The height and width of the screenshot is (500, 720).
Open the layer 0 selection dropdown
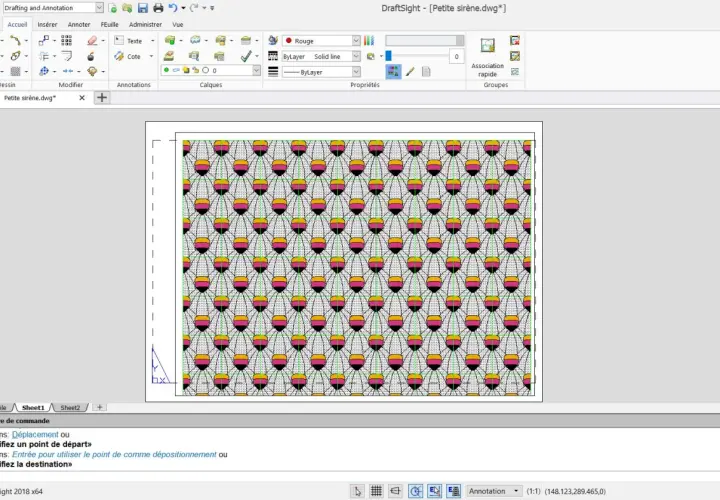coord(211,70)
